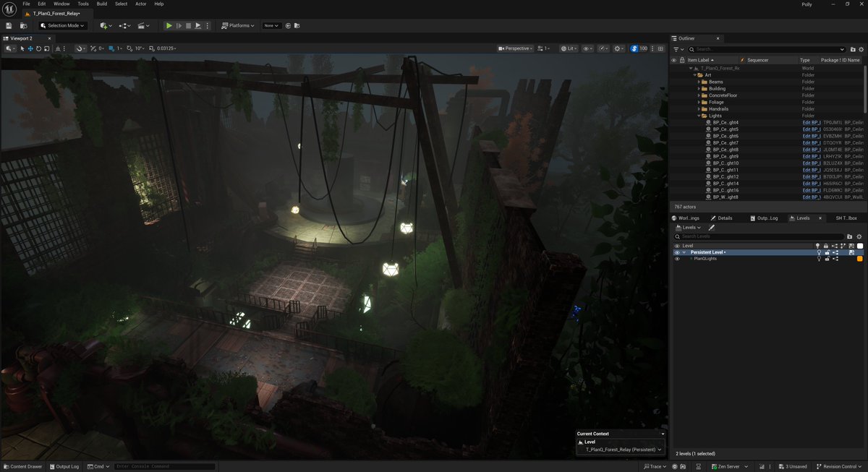868x472 pixels.
Task: Open the Actor menu
Action: click(140, 4)
